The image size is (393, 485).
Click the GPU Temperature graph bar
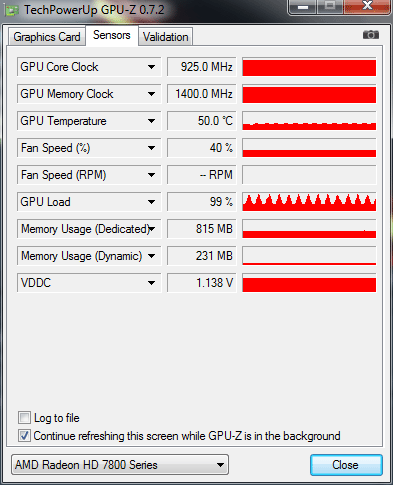(x=309, y=121)
